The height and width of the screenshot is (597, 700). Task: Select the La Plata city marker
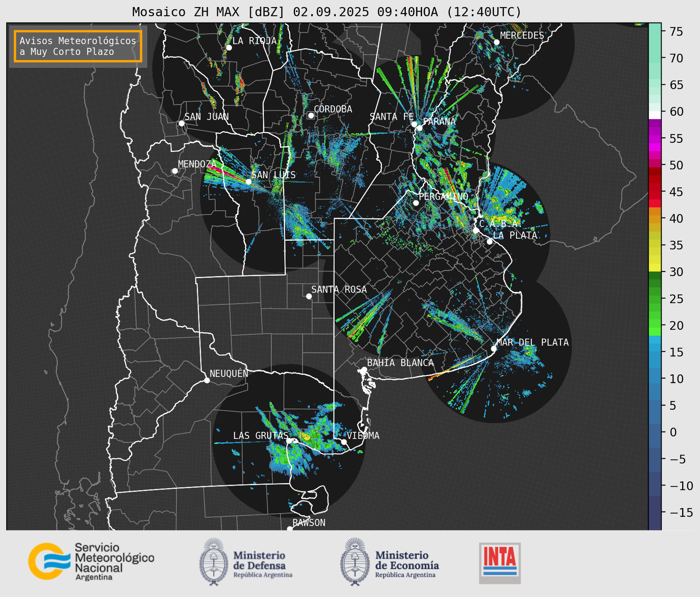tap(490, 242)
